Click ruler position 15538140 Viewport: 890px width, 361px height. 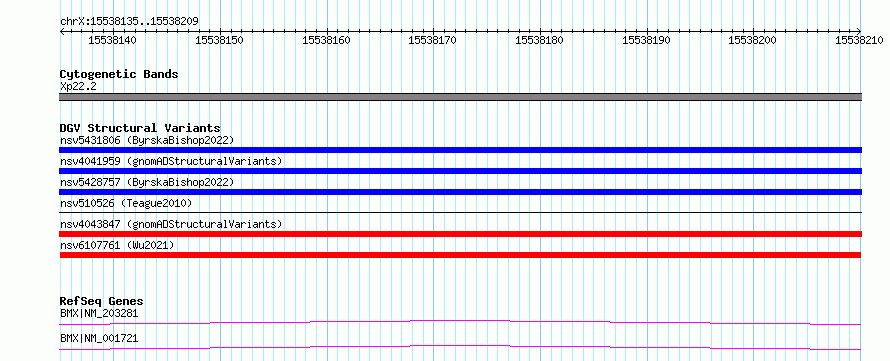tap(112, 40)
